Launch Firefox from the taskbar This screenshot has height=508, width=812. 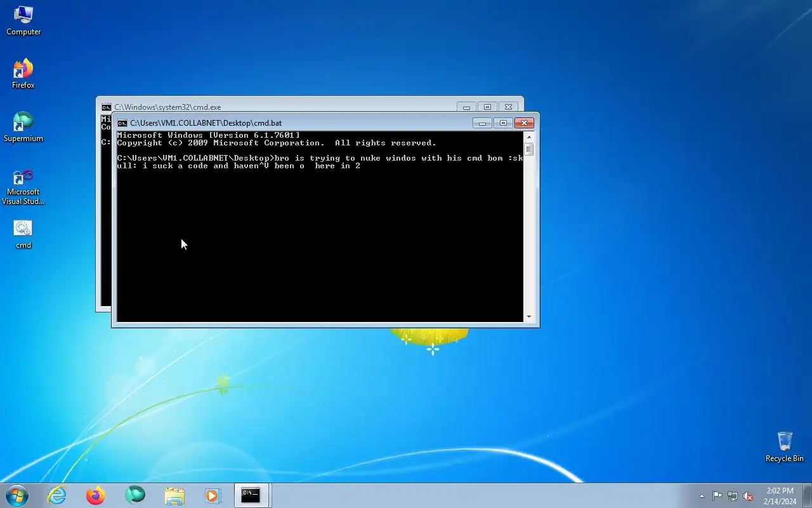[96, 495]
